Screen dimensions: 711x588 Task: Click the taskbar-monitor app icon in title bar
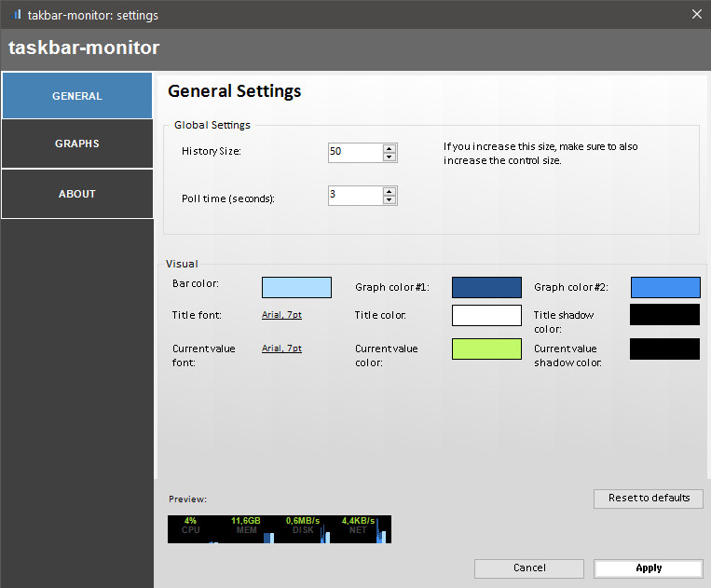[17, 15]
